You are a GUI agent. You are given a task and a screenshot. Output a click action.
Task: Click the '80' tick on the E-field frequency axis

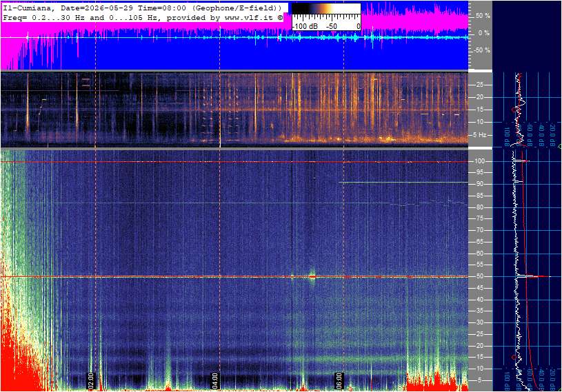tap(479, 207)
